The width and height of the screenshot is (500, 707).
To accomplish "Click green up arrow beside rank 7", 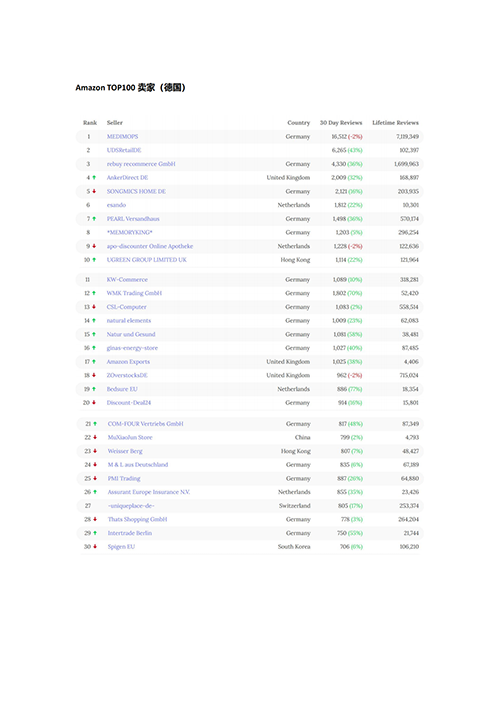I will (94, 219).
